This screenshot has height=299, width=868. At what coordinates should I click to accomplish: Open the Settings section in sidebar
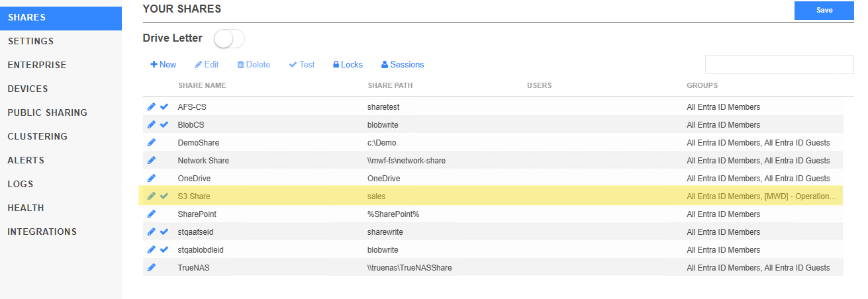click(x=30, y=41)
